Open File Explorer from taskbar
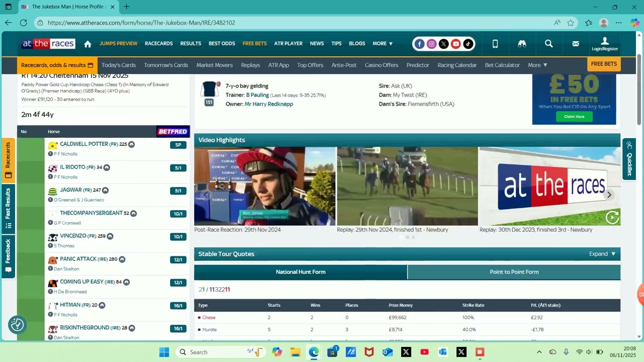This screenshot has width=644, height=362. (295, 352)
